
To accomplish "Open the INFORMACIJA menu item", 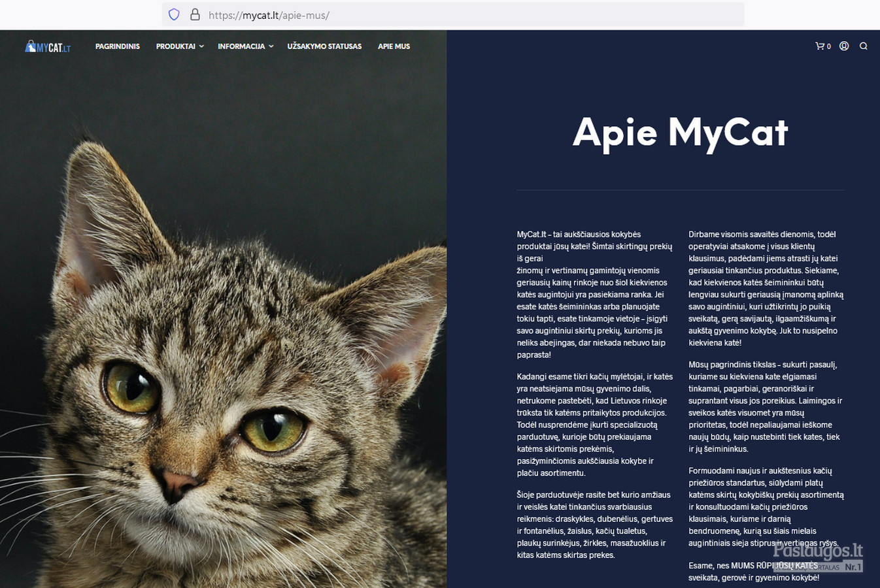I will point(241,46).
